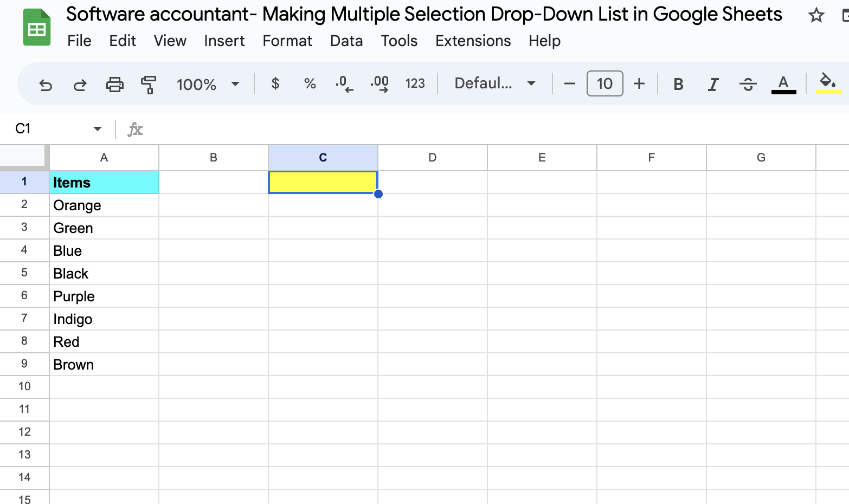Select the cyan Items cell

(104, 183)
